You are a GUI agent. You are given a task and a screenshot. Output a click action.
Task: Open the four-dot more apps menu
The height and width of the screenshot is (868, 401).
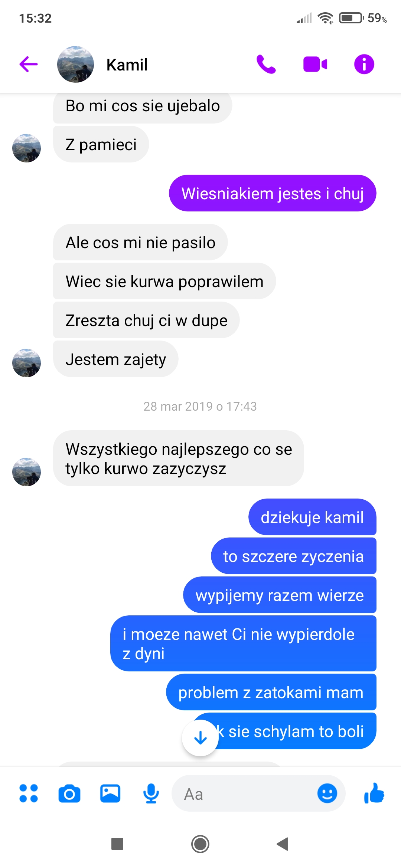(x=29, y=793)
